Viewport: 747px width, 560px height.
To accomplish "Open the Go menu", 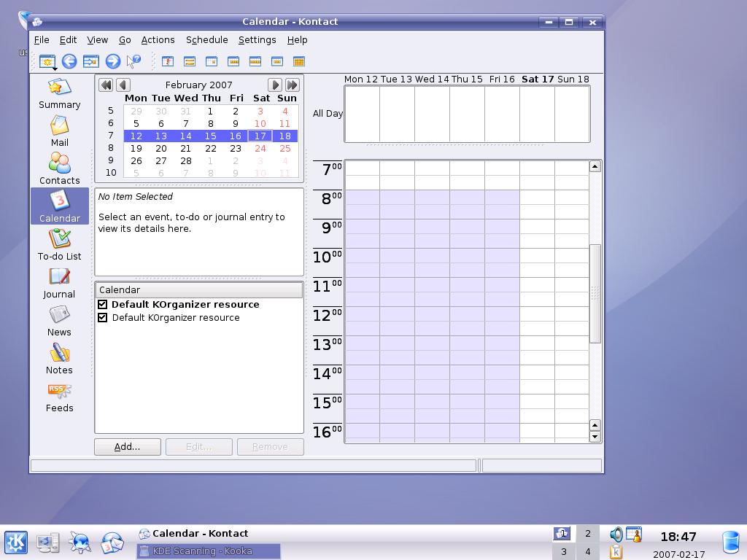I will point(125,40).
